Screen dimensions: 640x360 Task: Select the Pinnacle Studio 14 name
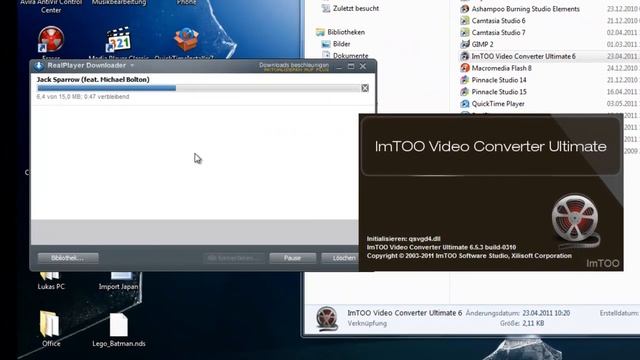pos(499,80)
